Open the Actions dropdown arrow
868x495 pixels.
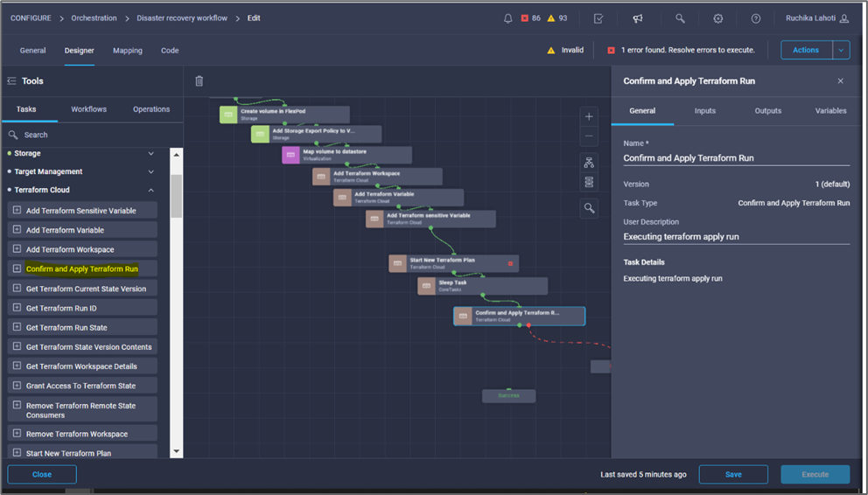[840, 50]
